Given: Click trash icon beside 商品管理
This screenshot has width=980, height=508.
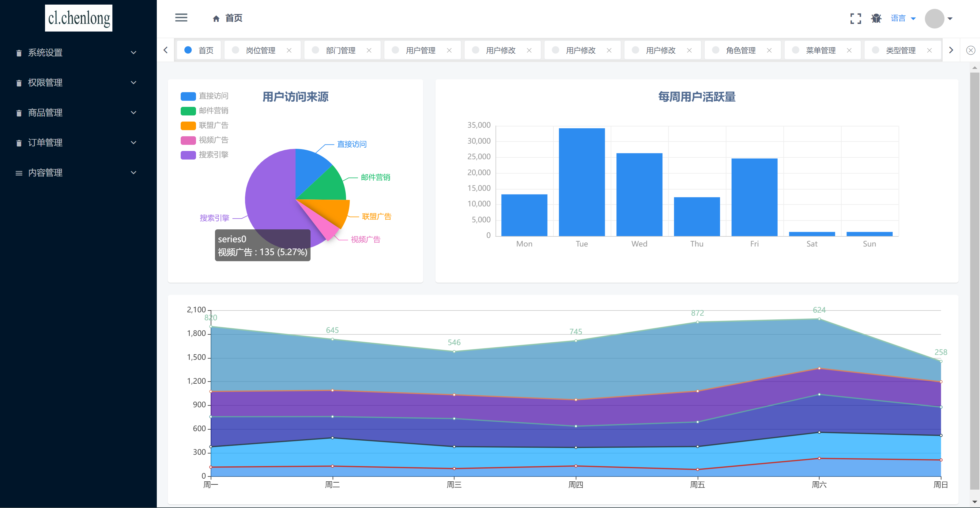Looking at the screenshot, I should tap(19, 113).
